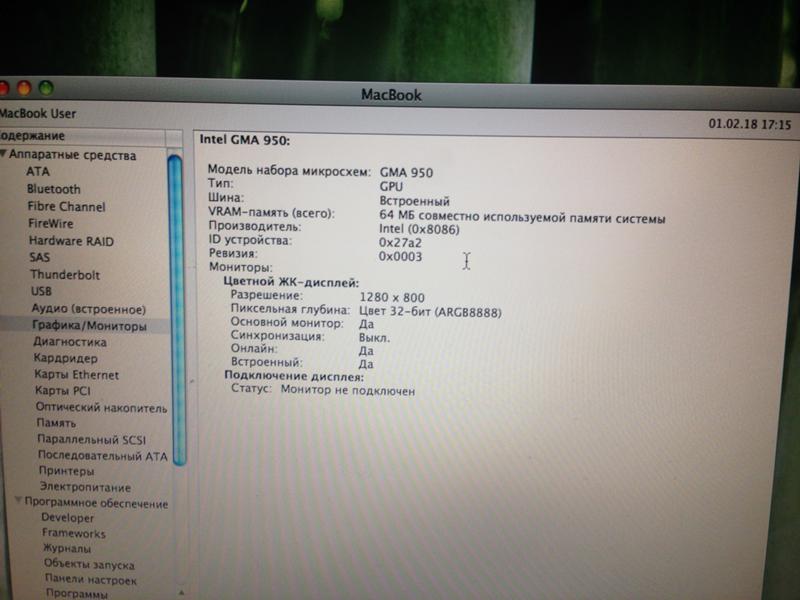This screenshot has height=600, width=800.
Task: Open the USB entry
Action: click(41, 291)
